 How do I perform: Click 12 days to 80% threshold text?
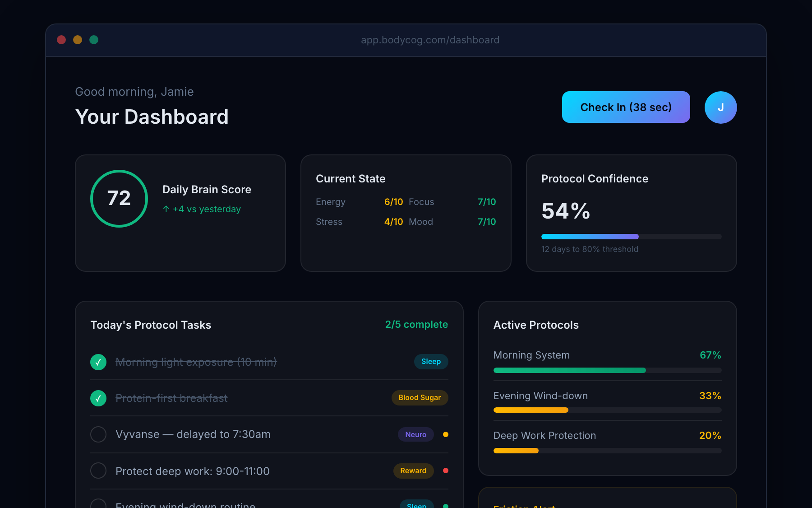[x=590, y=249]
